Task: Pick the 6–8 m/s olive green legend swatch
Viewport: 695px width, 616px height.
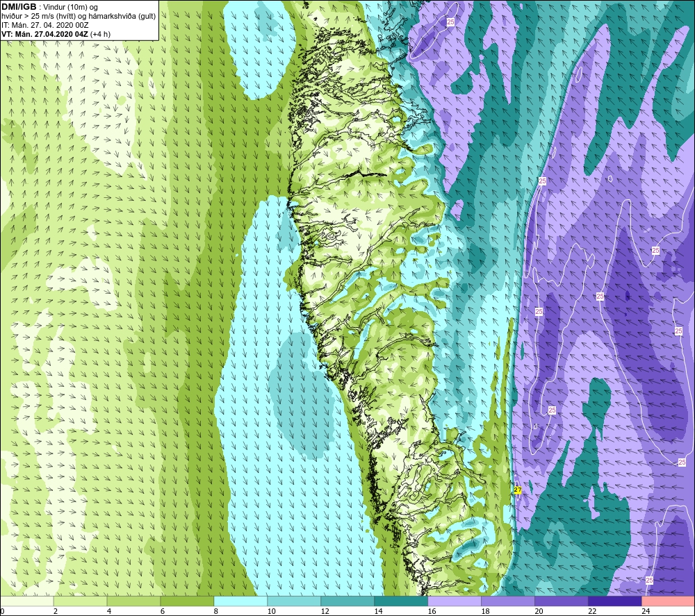Action: (187, 601)
